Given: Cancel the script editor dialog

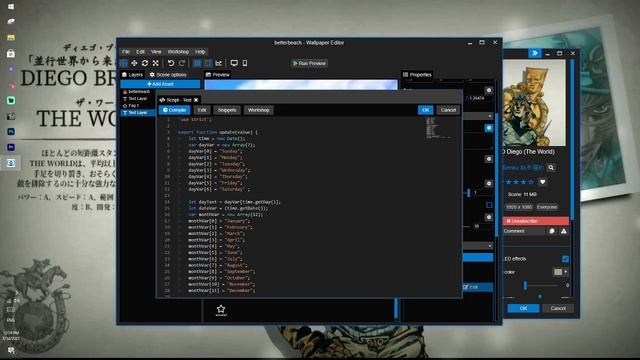Looking at the screenshot, I should click(448, 110).
